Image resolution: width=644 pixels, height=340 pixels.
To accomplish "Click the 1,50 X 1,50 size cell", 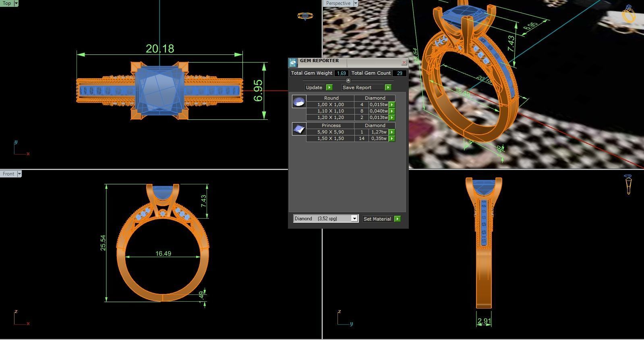I will coord(330,138).
